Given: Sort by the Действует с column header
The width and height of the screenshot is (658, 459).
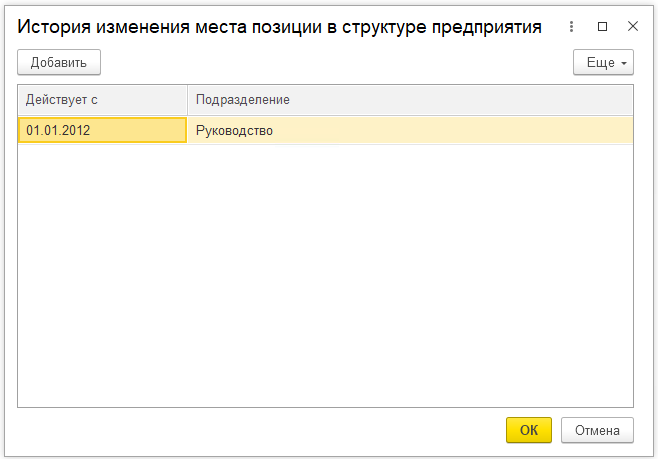Looking at the screenshot, I should click(x=102, y=100).
